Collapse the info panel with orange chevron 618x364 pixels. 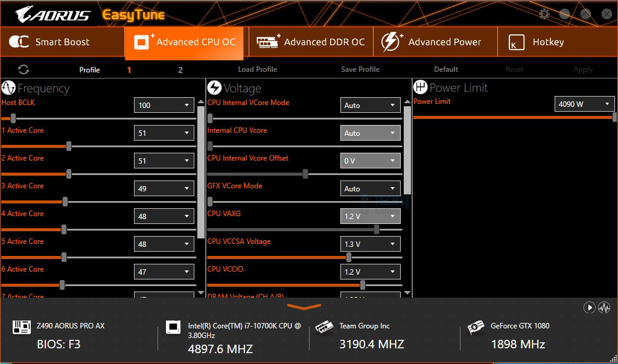(x=304, y=307)
